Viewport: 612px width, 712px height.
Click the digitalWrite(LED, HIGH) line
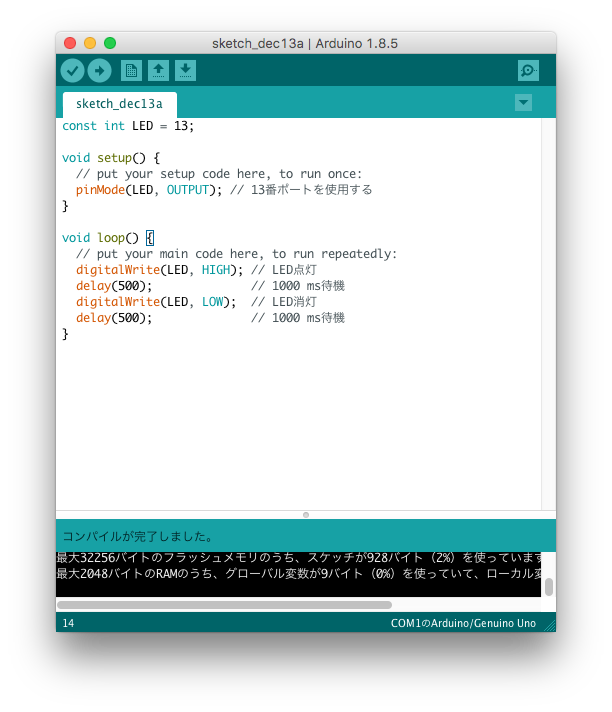[x=196, y=270]
